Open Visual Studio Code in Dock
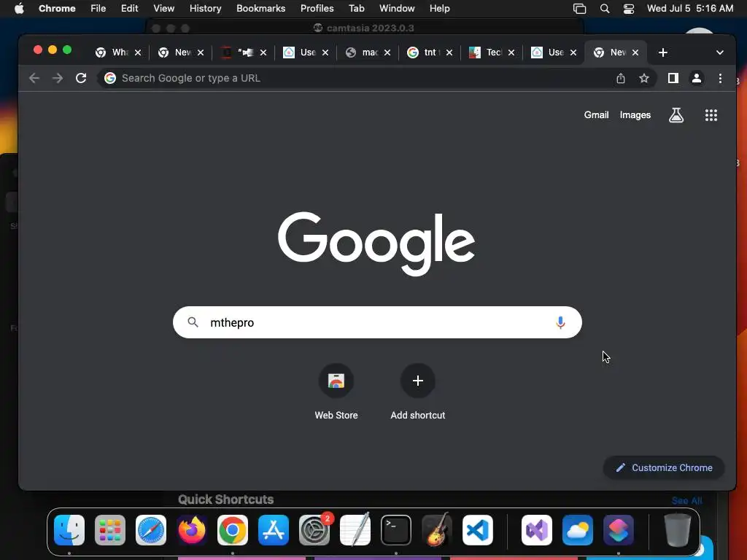747x560 pixels. coord(477,530)
